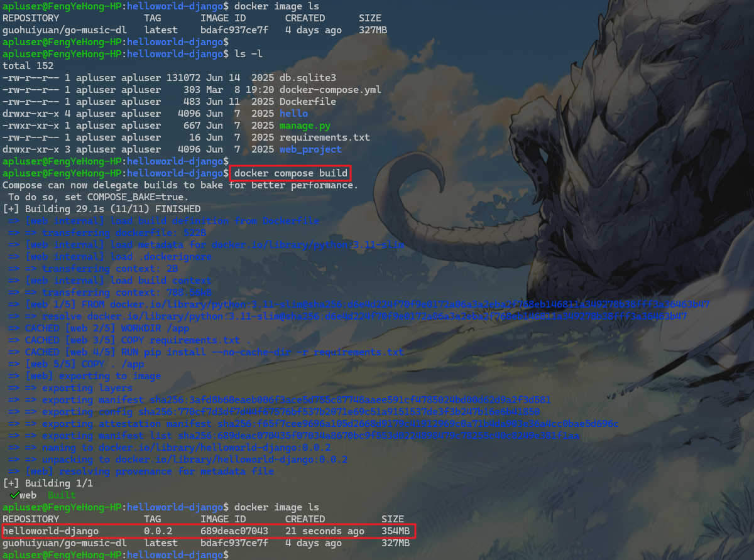
Task: Select docker-compose.yml in the listing
Action: pos(331,90)
